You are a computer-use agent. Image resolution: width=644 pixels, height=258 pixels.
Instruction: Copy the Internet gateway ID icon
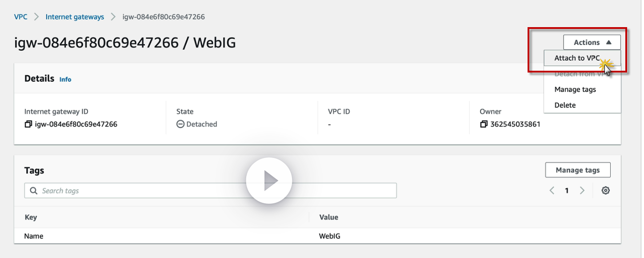point(28,125)
